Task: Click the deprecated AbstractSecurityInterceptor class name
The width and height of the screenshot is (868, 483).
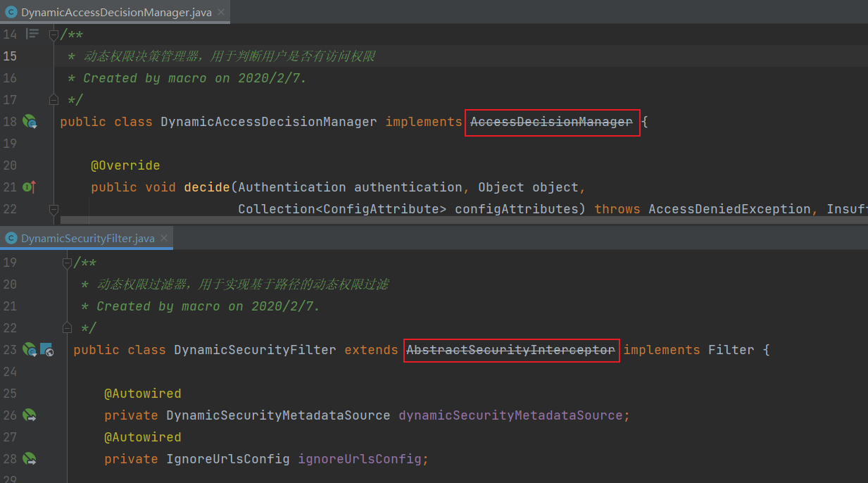Action: pyautogui.click(x=510, y=350)
